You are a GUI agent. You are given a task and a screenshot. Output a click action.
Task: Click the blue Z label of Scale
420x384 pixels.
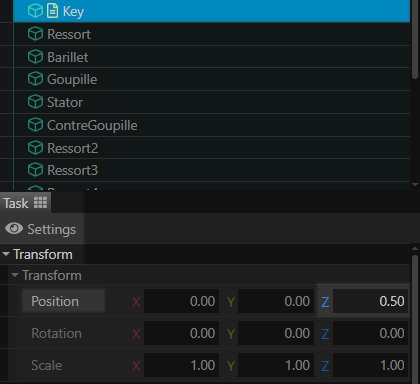coord(325,366)
